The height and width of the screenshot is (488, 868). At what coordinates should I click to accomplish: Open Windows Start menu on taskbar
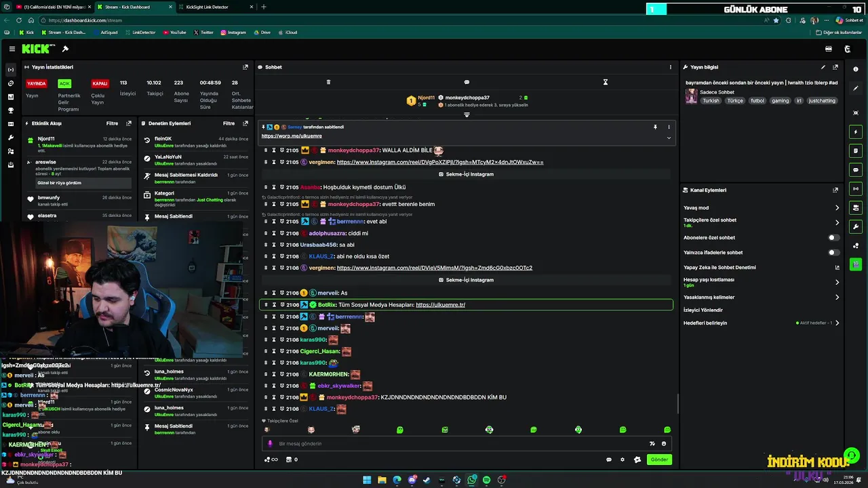coord(367,480)
